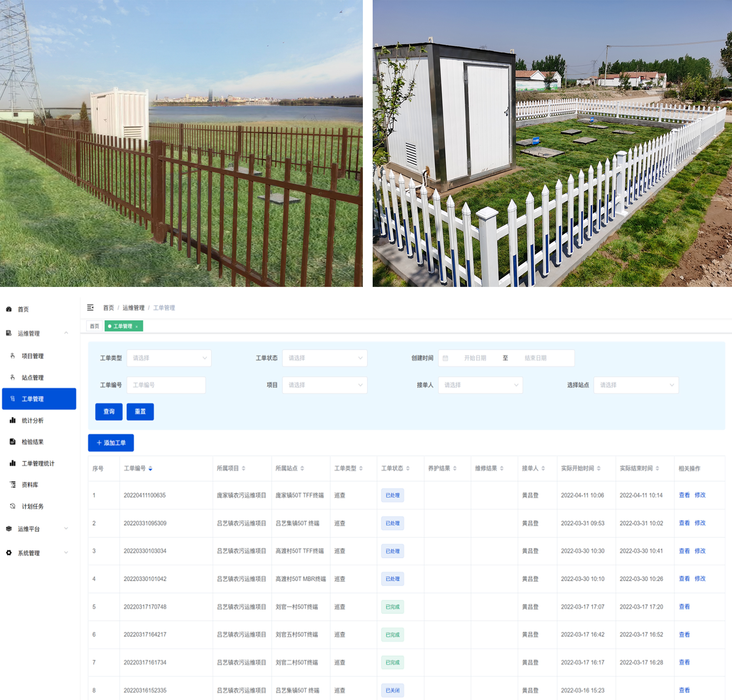Close the 工单管理 tab with its x
Viewport: 732px width, 700px height.
[x=137, y=326]
